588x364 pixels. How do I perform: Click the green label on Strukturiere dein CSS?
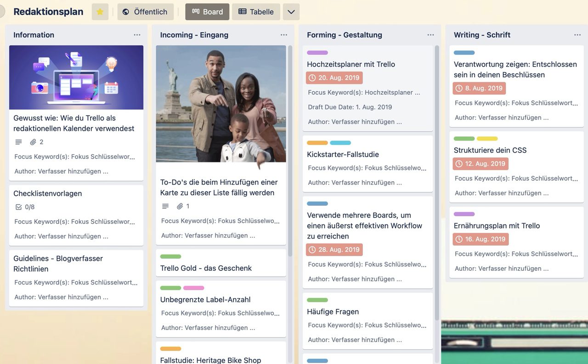coord(464,139)
